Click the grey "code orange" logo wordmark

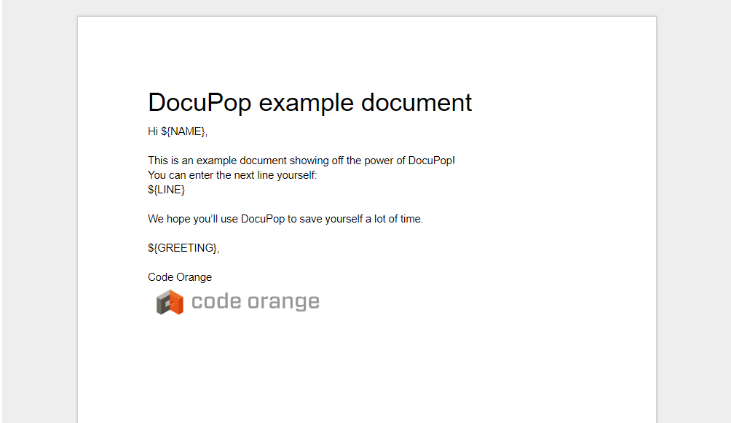(255, 302)
